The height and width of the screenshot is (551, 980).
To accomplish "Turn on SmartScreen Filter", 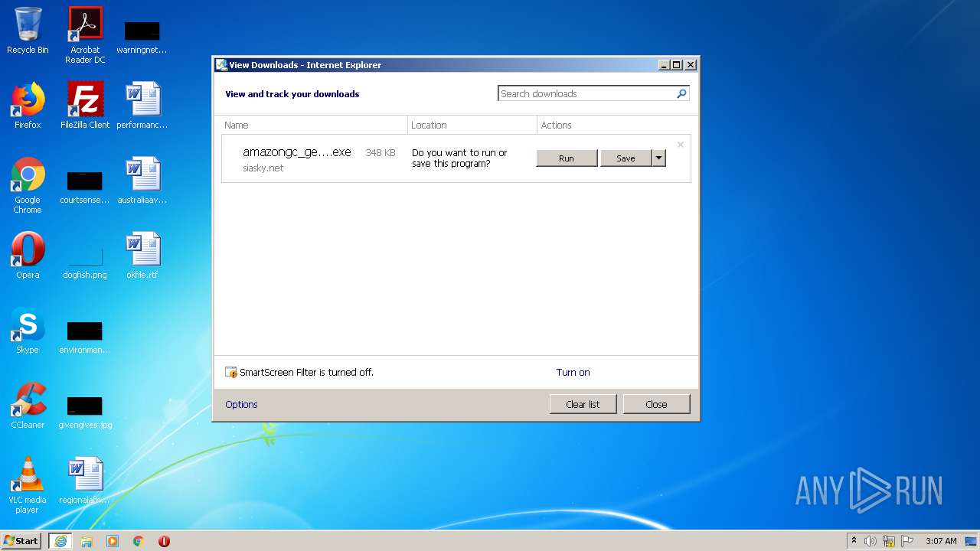I will [573, 373].
